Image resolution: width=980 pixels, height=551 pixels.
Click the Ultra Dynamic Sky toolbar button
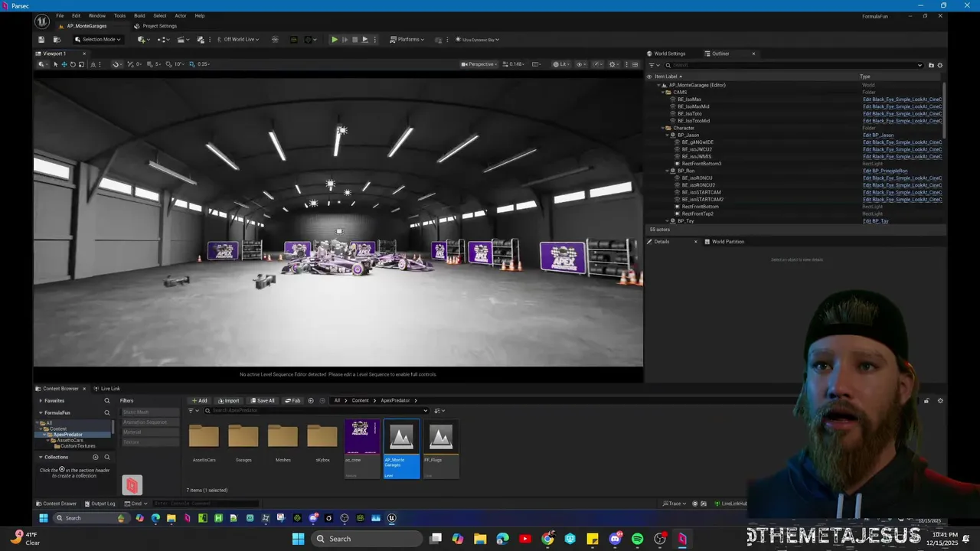[478, 40]
